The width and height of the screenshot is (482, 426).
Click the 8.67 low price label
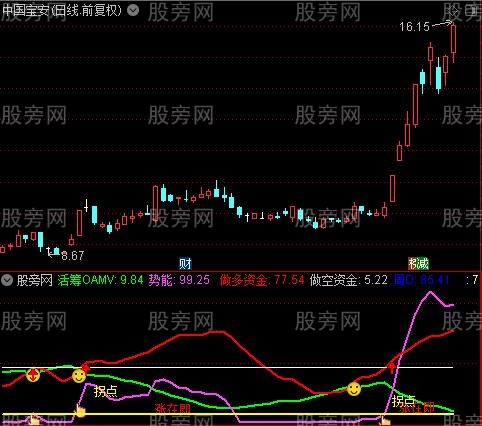click(x=73, y=256)
